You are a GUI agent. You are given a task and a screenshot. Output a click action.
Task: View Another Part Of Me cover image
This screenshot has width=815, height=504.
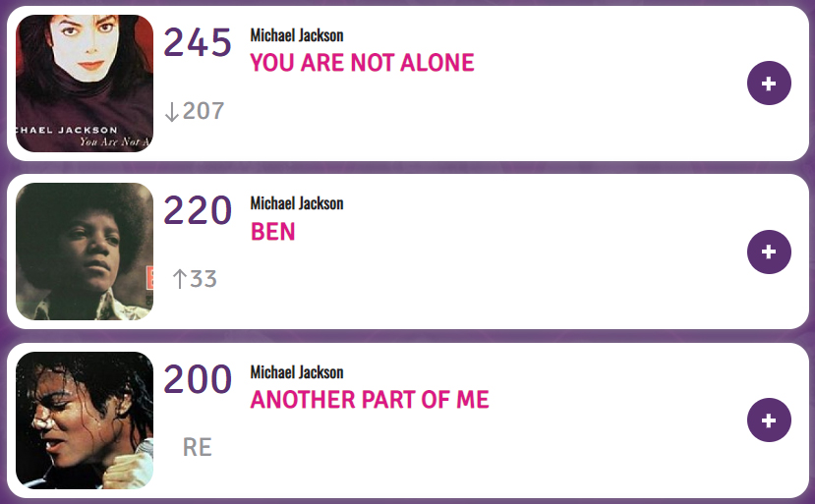(x=85, y=420)
